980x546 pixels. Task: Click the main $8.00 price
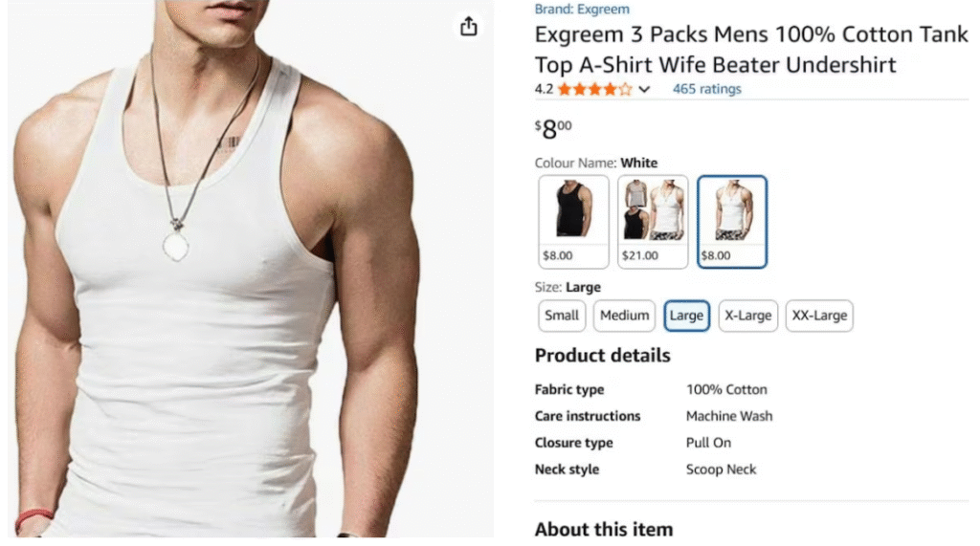pyautogui.click(x=553, y=128)
